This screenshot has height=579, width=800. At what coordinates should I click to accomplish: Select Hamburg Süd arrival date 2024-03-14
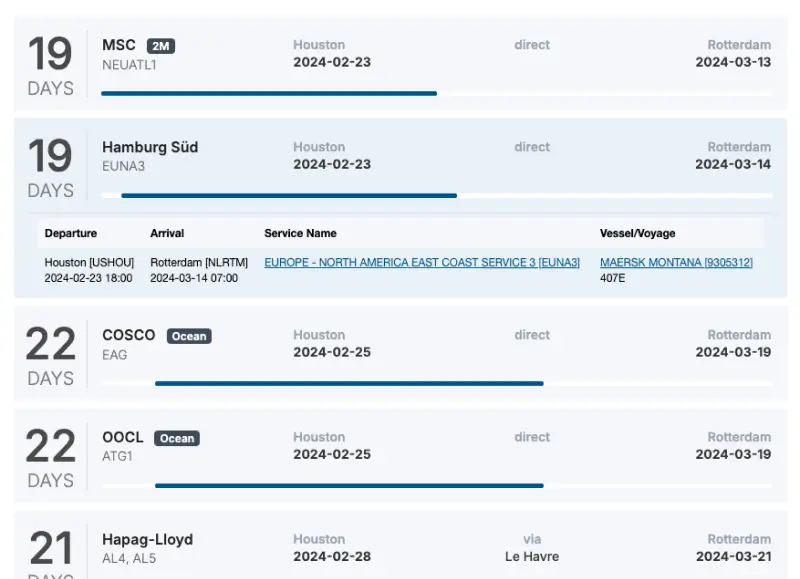tap(733, 164)
